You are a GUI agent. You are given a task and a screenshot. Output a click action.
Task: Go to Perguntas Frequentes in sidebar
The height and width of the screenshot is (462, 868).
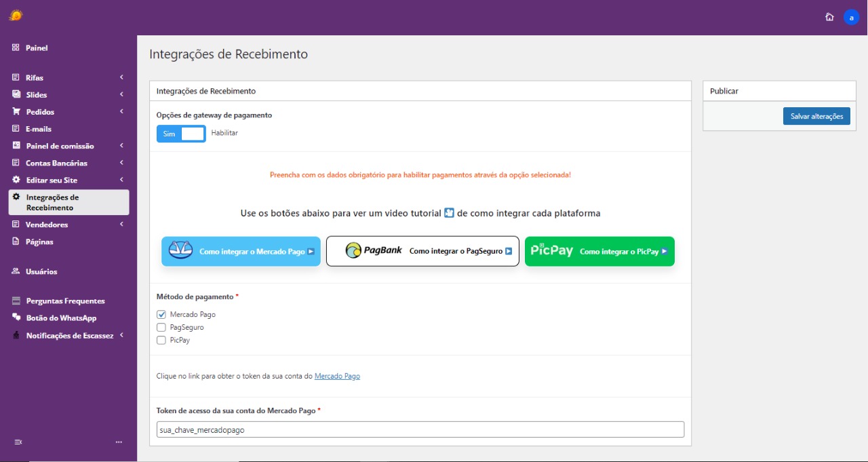pos(65,301)
